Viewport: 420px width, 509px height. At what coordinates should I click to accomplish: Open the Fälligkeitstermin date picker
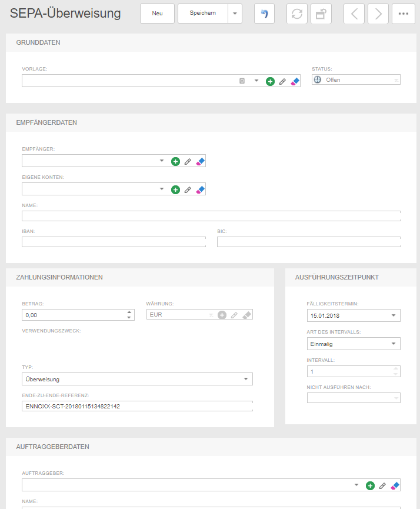pyautogui.click(x=394, y=315)
